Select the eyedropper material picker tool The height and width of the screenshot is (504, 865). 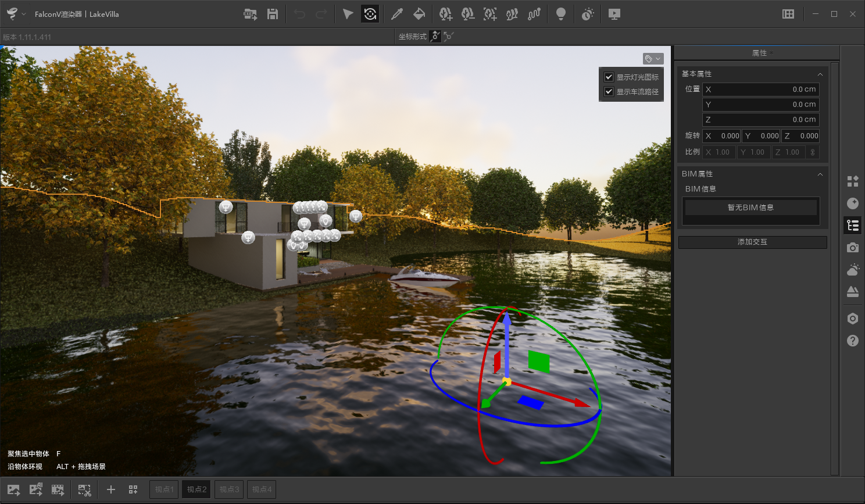pos(397,14)
